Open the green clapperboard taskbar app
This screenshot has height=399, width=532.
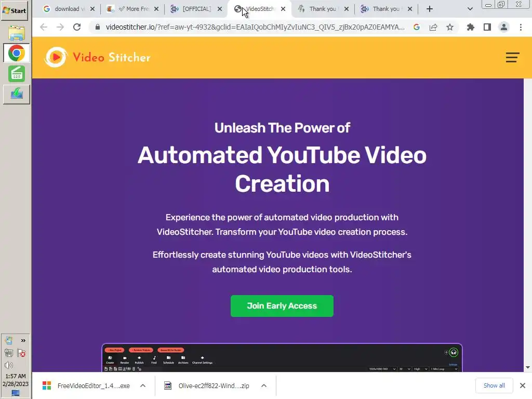pos(16,74)
